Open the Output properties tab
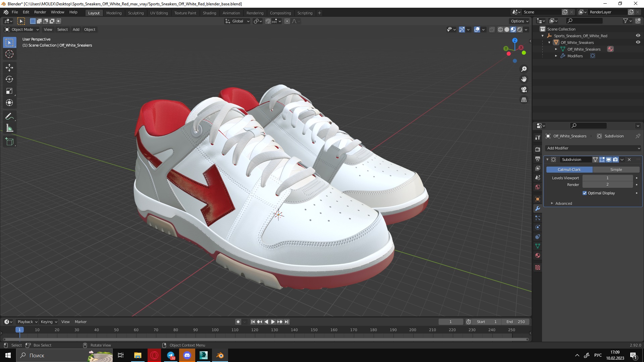This screenshot has width=644, height=362. coord(538,159)
